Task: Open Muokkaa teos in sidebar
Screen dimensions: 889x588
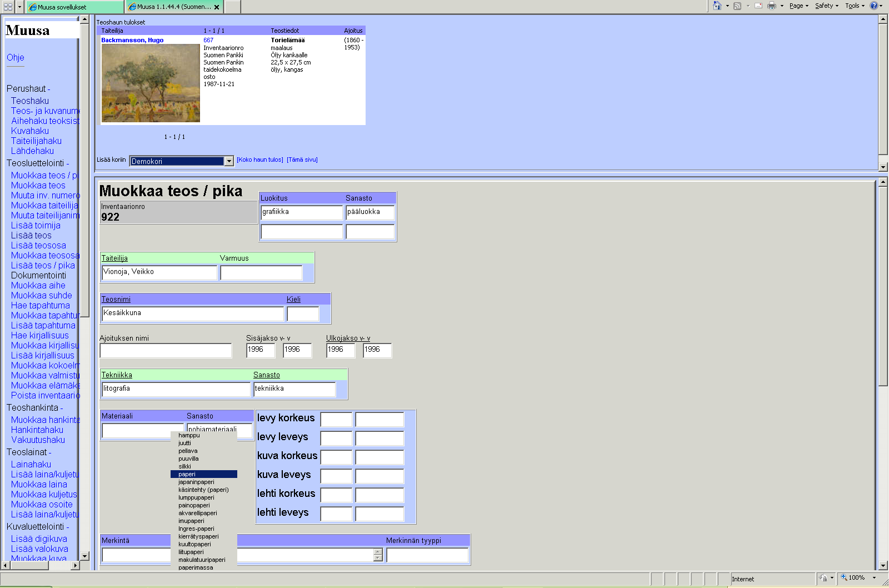Action: 38,185
